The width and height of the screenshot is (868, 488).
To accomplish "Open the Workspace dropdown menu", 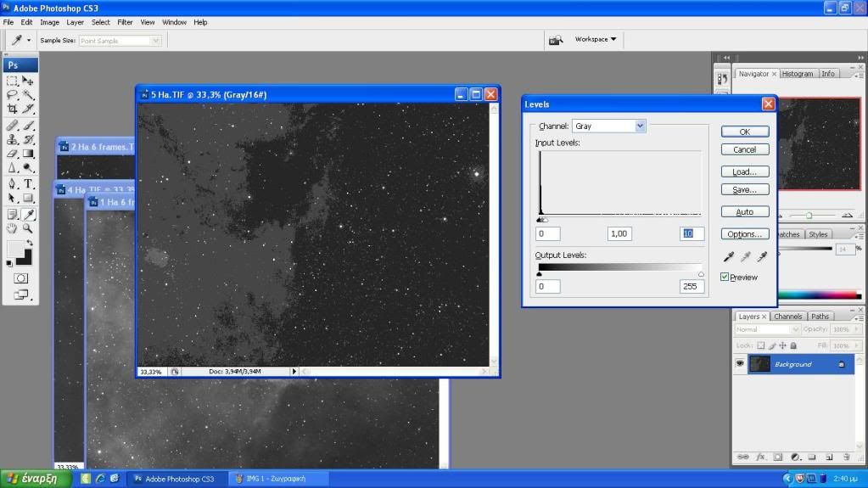I will pos(596,39).
